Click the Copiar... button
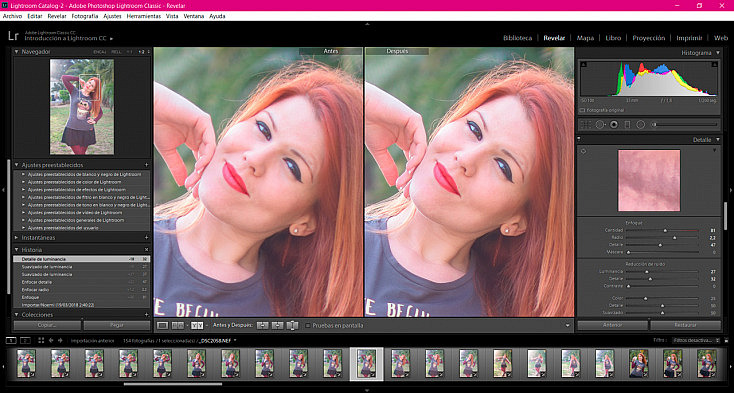Screen dimensions: 734x393 point(47,325)
